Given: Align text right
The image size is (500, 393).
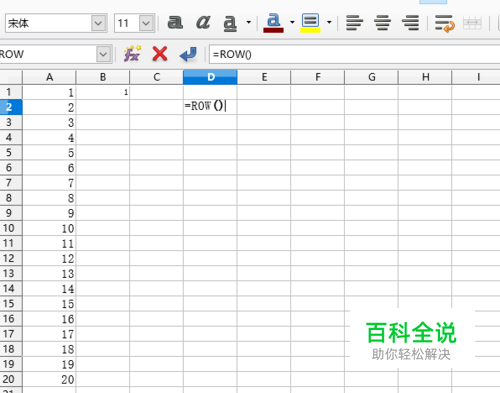Looking at the screenshot, I should (410, 23).
